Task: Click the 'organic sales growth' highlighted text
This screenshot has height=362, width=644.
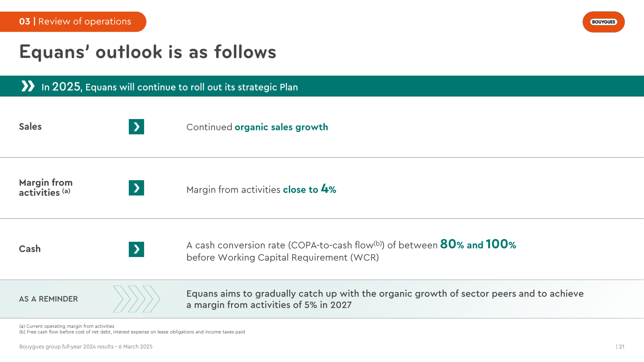Action: [281, 127]
